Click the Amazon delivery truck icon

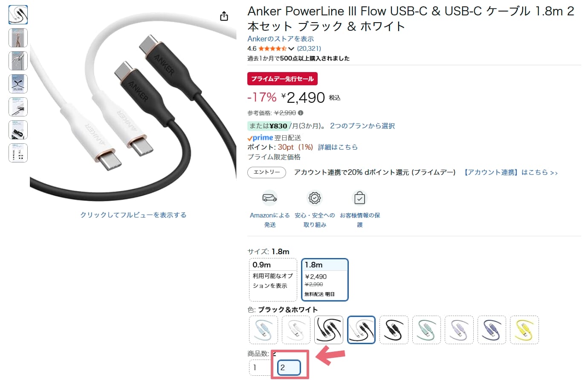pyautogui.click(x=269, y=198)
